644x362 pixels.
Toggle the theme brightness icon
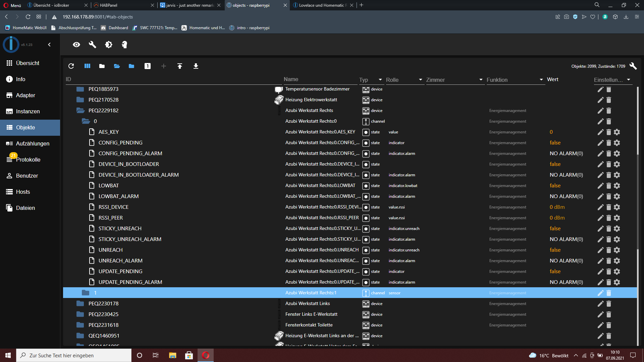[x=109, y=45]
